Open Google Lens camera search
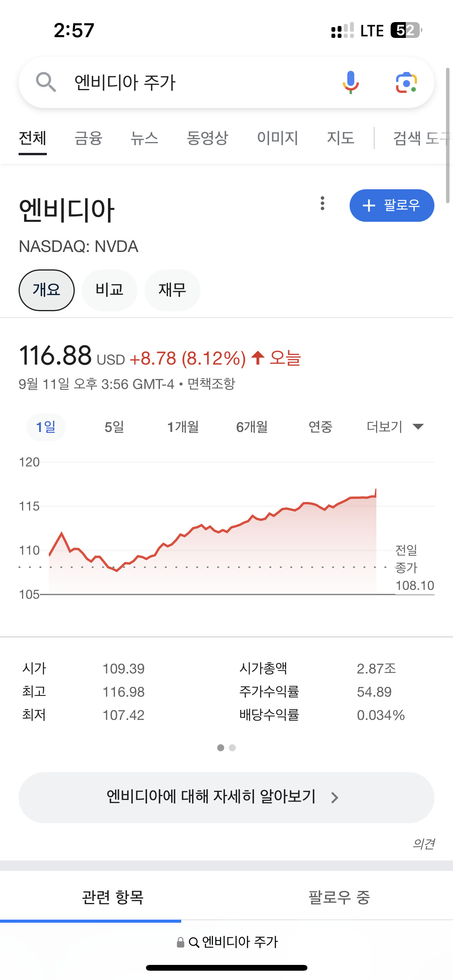Viewport: 453px width, 980px height. (406, 82)
